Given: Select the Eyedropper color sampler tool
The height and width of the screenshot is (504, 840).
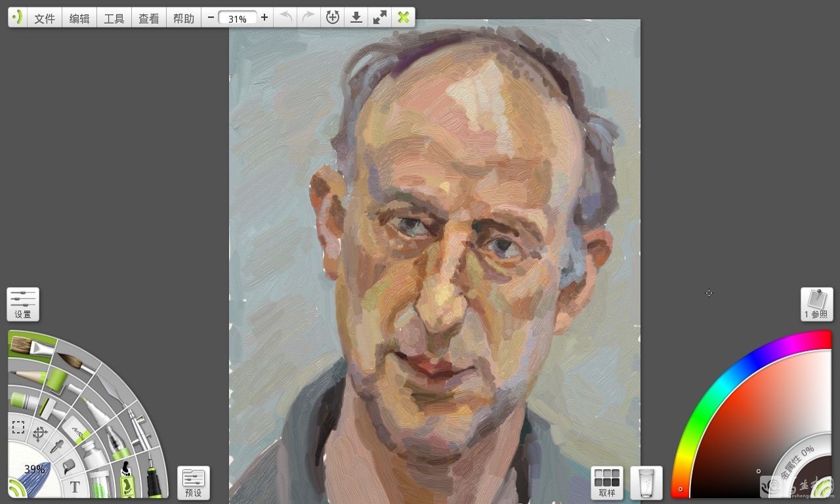Looking at the screenshot, I should coord(56,448).
